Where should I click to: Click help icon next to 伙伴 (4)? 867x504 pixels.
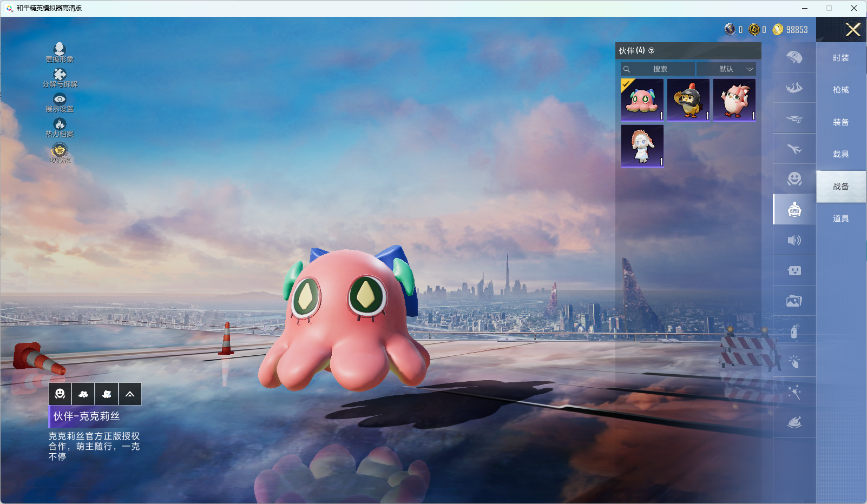tap(652, 51)
